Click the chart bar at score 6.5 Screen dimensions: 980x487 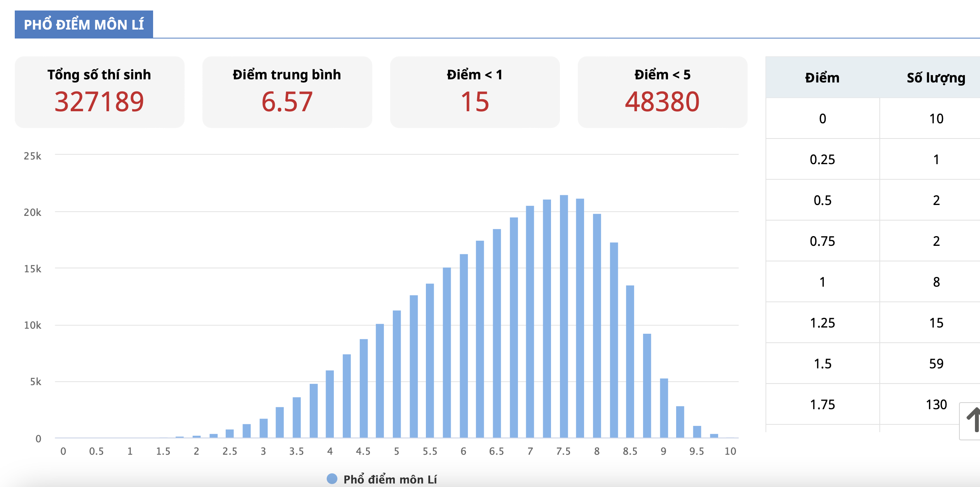pyautogui.click(x=497, y=333)
